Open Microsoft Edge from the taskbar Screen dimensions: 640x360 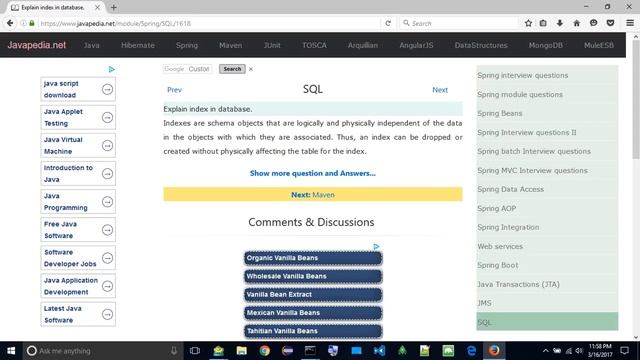click(471, 351)
